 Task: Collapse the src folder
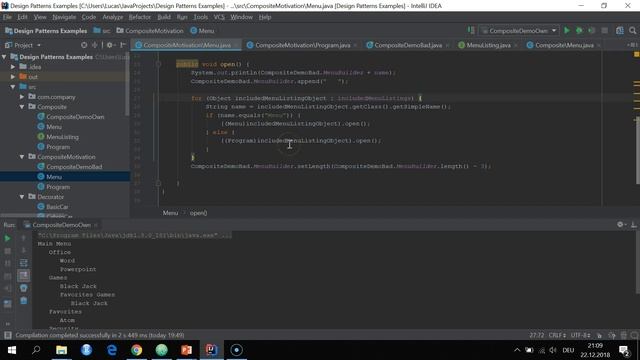[13, 87]
